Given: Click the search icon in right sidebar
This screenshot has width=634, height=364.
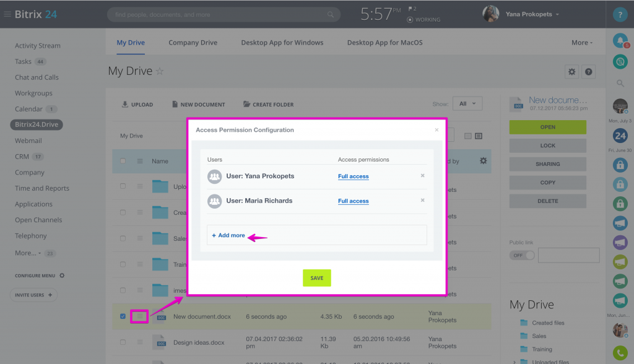Looking at the screenshot, I should tap(620, 84).
